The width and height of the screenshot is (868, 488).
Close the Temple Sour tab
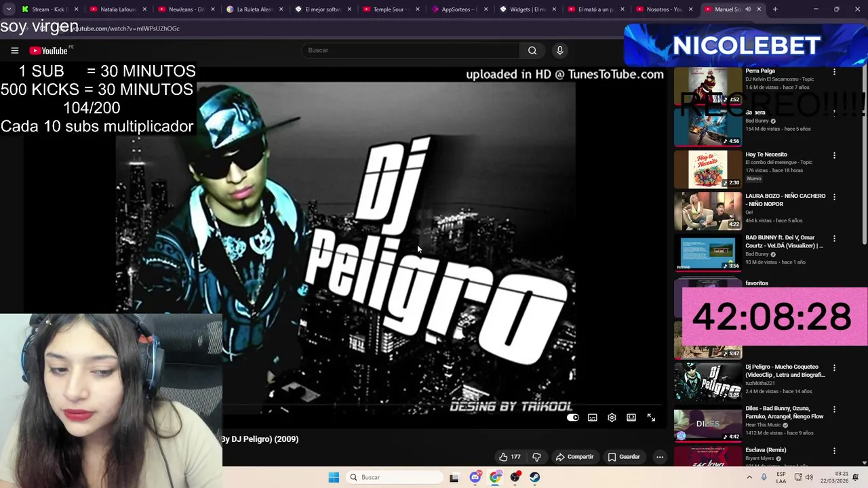pos(417,9)
